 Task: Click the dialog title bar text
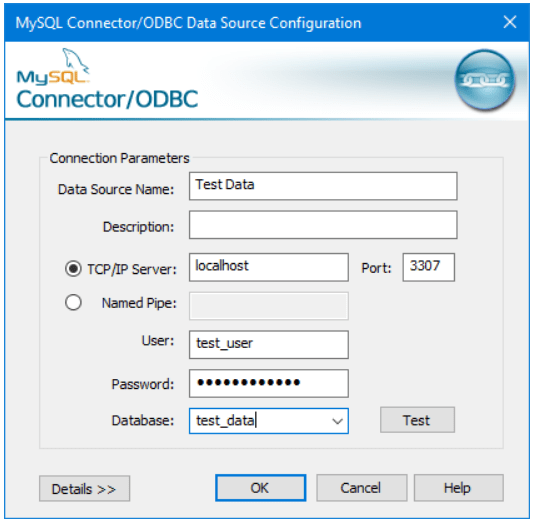click(x=188, y=23)
